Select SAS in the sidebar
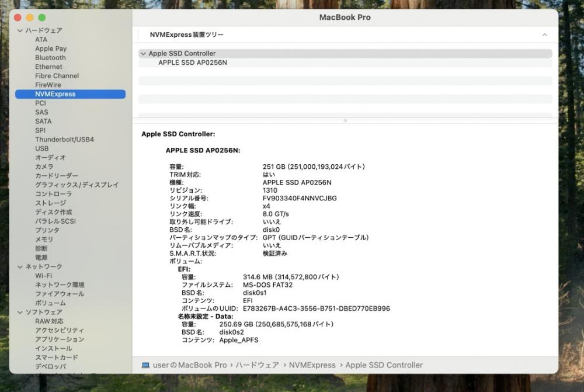584x392 pixels. pyautogui.click(x=41, y=112)
